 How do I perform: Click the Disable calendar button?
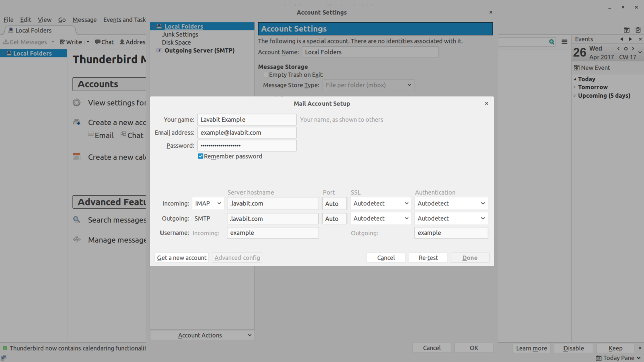point(574,348)
